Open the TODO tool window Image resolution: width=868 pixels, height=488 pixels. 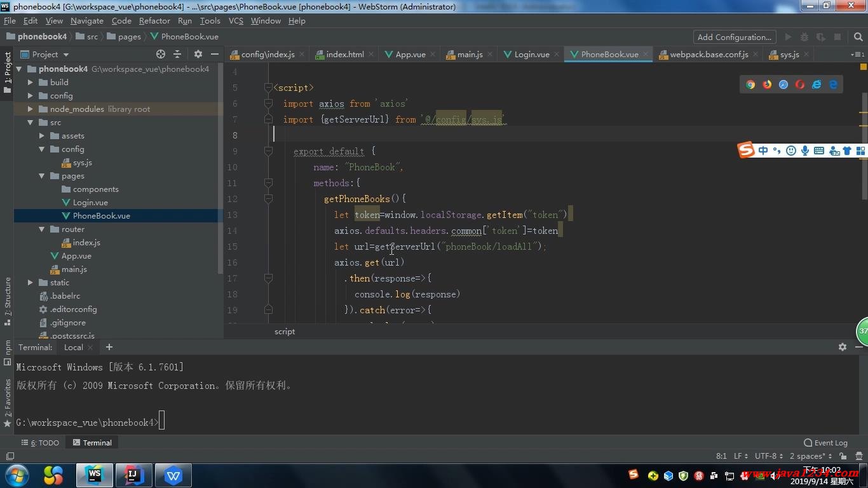(40, 443)
